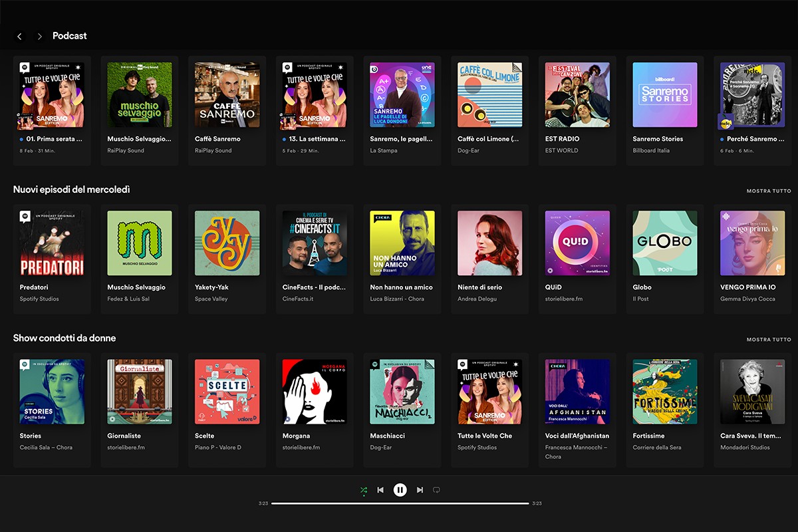This screenshot has height=532, width=798.
Task: Skip to next track
Action: (420, 490)
